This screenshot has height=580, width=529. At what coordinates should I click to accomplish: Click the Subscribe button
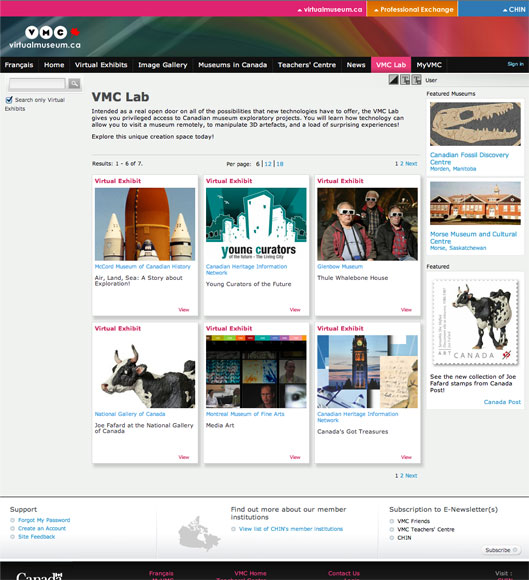pyautogui.click(x=501, y=550)
